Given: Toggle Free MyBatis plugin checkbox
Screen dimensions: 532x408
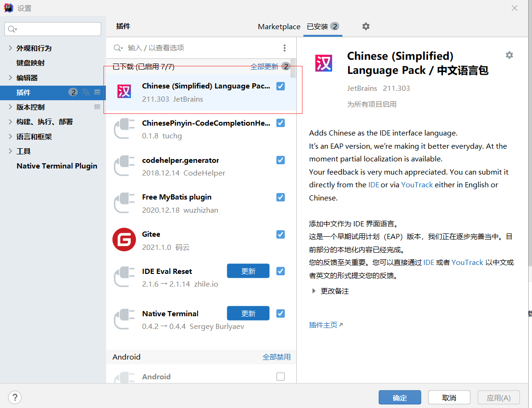Looking at the screenshot, I should [281, 197].
